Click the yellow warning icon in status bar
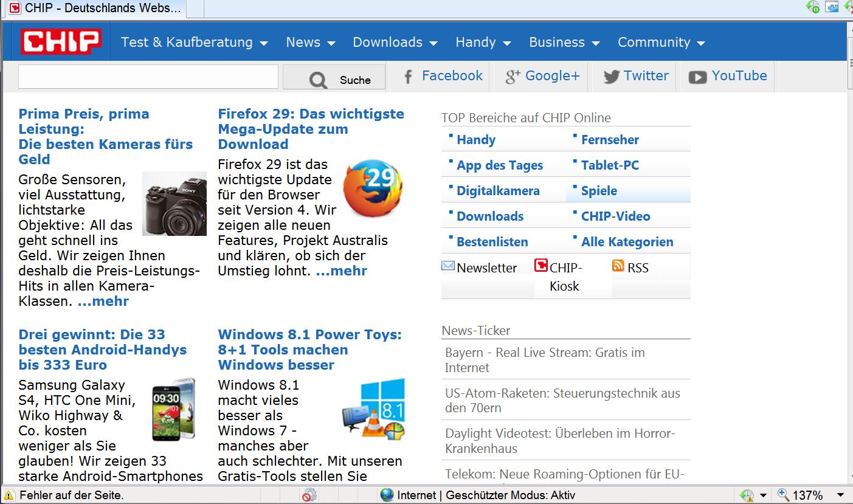This screenshot has width=853, height=504. (x=9, y=495)
